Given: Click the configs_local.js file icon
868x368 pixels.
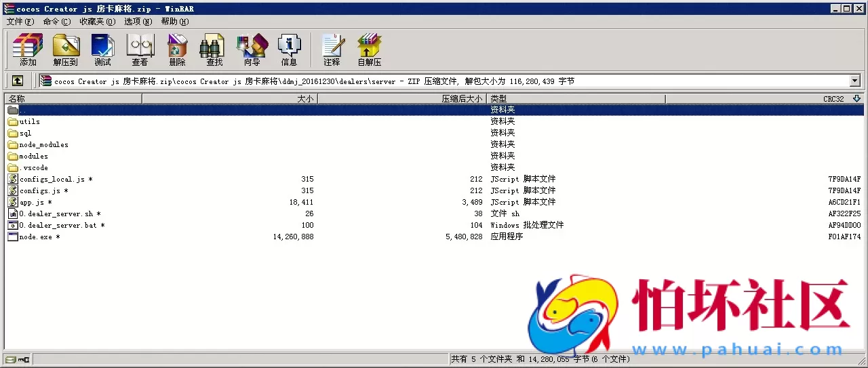Looking at the screenshot, I should 13,179.
